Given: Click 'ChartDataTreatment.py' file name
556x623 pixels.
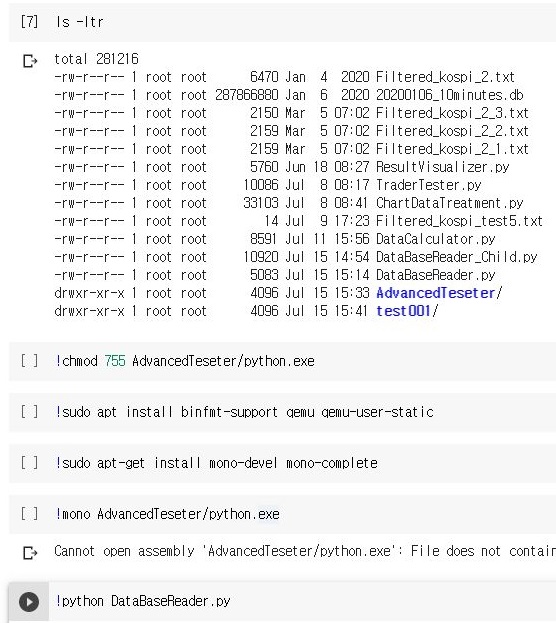Looking at the screenshot, I should 449,203.
